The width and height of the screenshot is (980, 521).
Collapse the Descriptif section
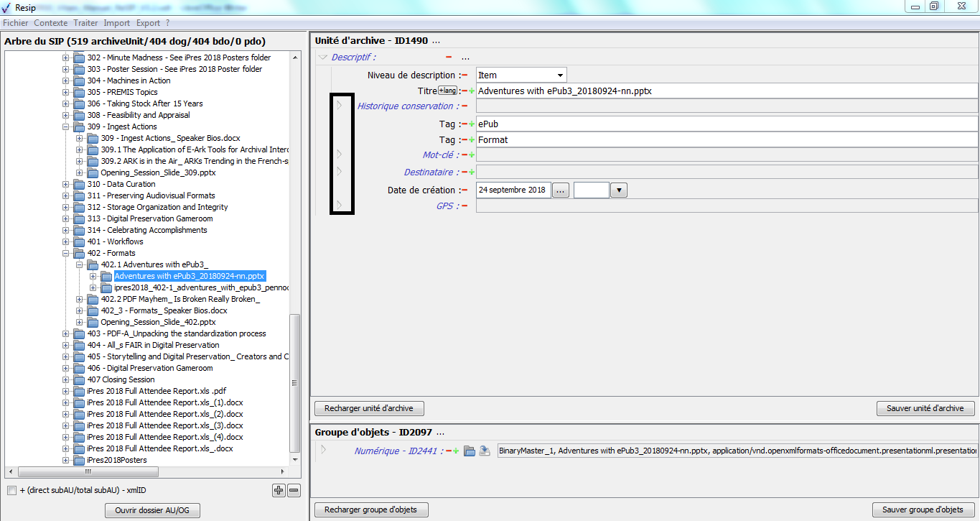point(322,57)
